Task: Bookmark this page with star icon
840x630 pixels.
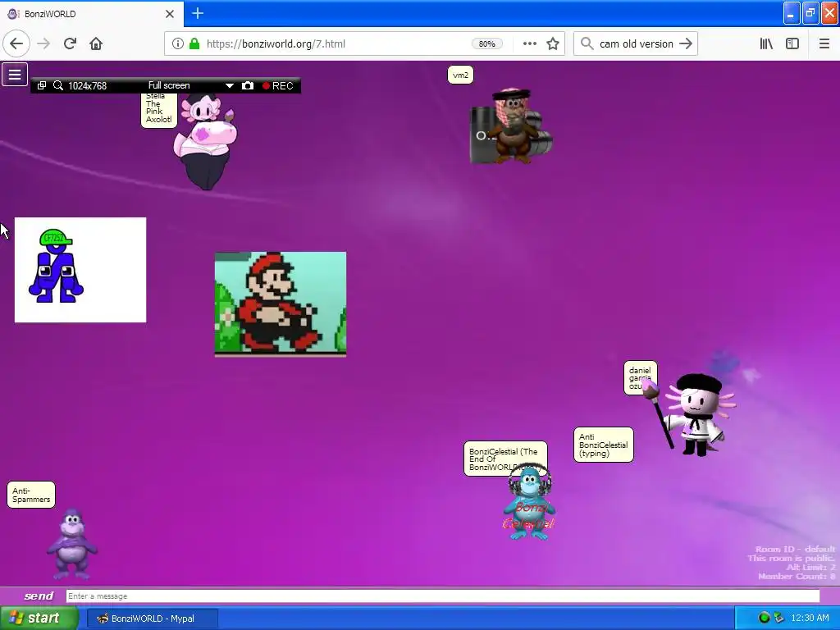Action: (553, 43)
